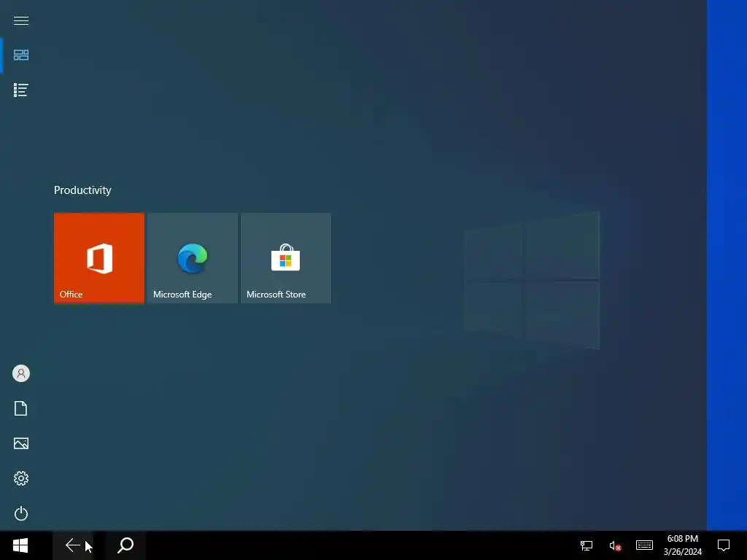Switch to Pinned tiles view
The width and height of the screenshot is (747, 560).
(x=21, y=55)
